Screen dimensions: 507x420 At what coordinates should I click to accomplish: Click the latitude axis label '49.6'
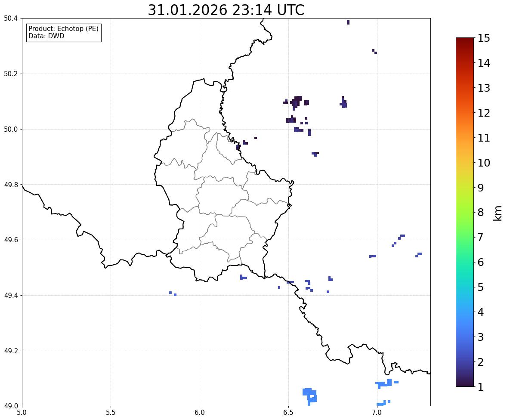pyautogui.click(x=11, y=240)
